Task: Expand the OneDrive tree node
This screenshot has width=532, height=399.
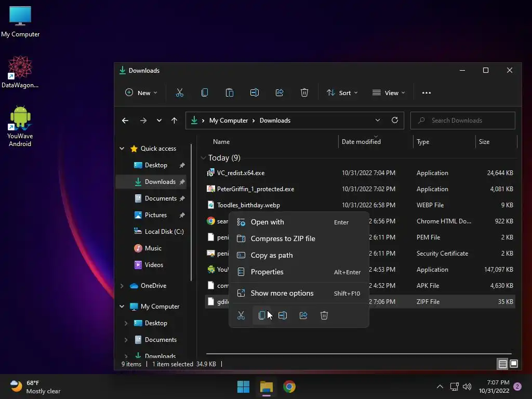Action: [122, 286]
